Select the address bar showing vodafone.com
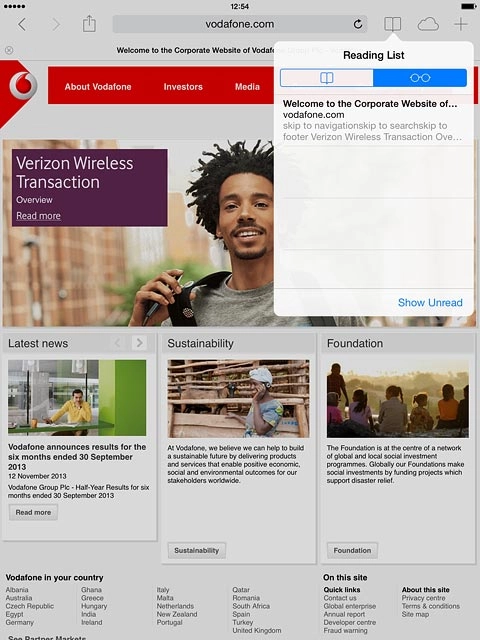The width and height of the screenshot is (480, 640). pyautogui.click(x=240, y=24)
